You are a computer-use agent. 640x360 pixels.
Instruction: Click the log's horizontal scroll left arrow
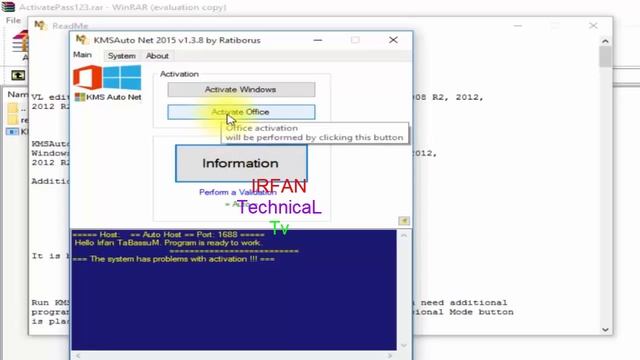(x=78, y=356)
